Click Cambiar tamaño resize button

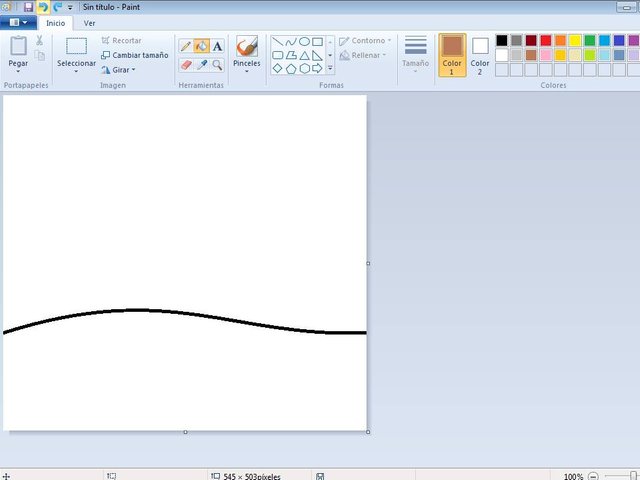(135, 55)
